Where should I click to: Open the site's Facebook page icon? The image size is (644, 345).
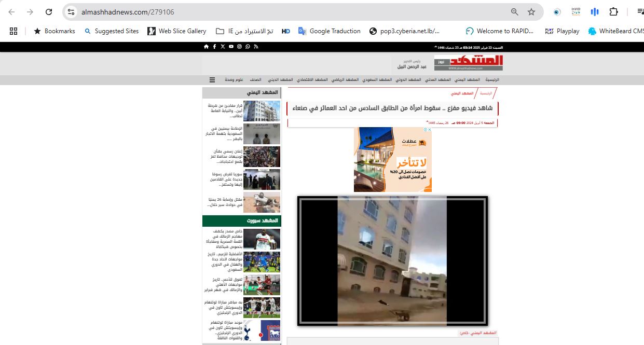(214, 47)
